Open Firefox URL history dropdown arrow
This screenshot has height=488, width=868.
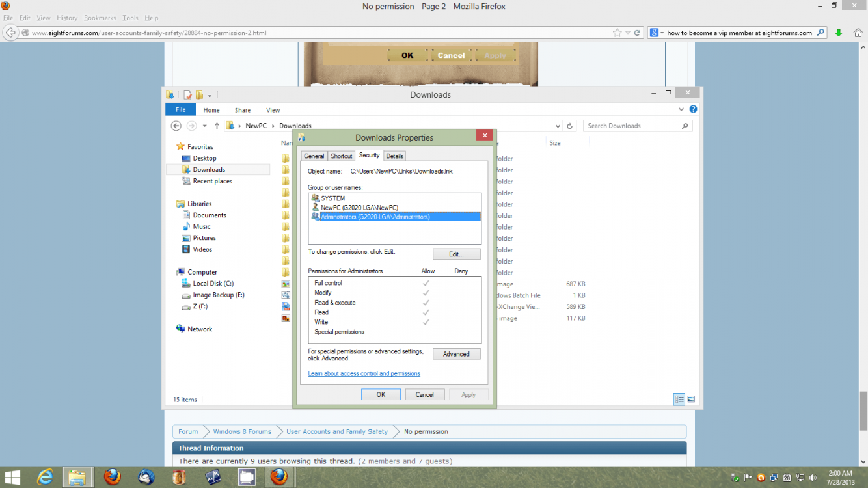coord(628,33)
